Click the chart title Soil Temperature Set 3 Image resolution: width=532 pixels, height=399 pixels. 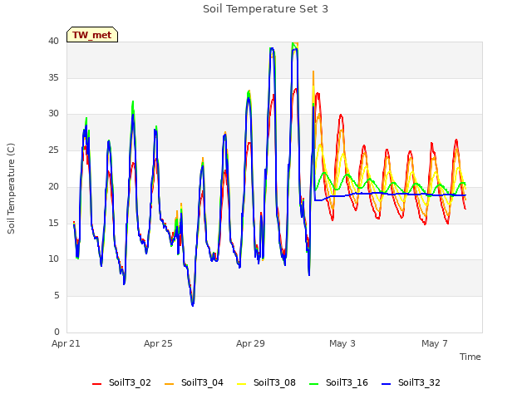pyautogui.click(x=266, y=9)
